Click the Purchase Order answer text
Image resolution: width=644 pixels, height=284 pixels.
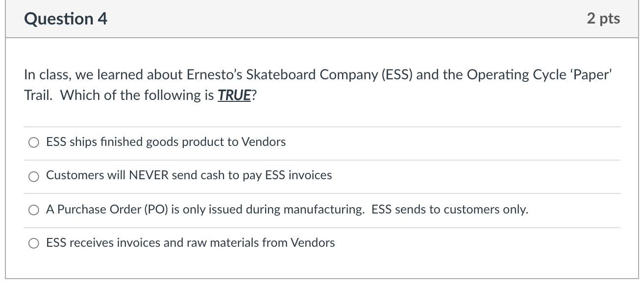pyautogui.click(x=287, y=210)
